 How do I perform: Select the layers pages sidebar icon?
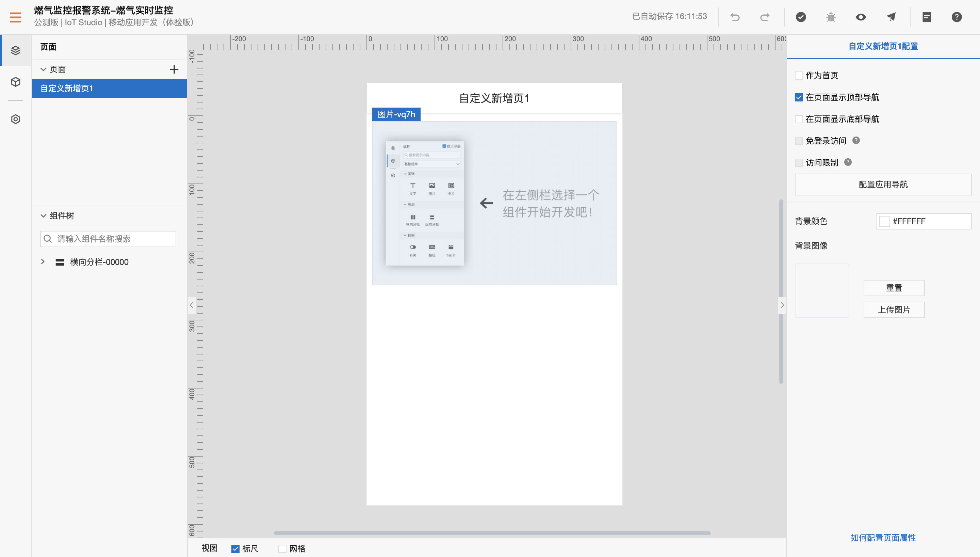click(x=16, y=50)
